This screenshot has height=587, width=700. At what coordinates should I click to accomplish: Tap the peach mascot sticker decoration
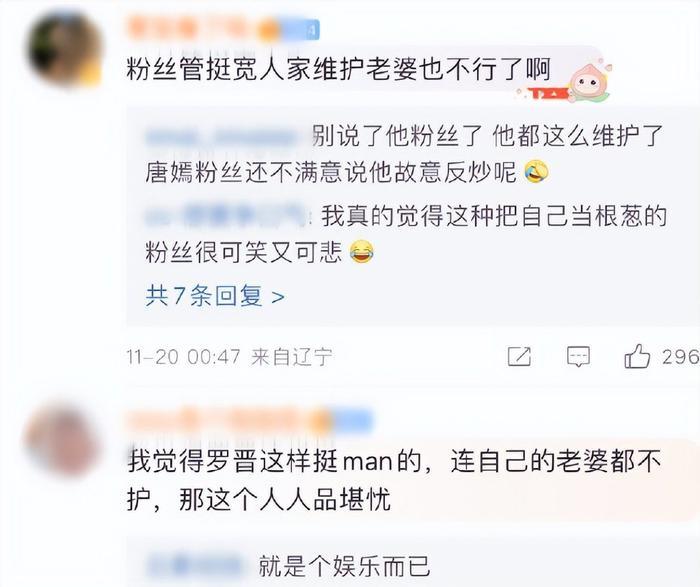point(588,83)
